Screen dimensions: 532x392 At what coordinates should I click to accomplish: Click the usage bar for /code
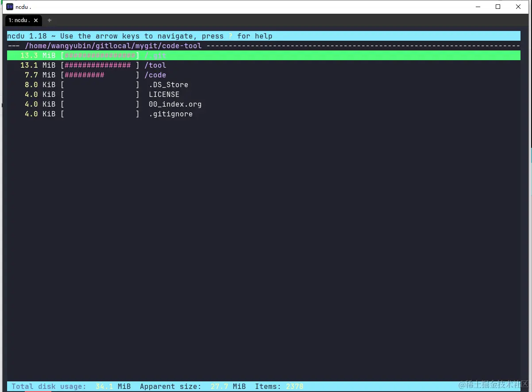pos(100,75)
